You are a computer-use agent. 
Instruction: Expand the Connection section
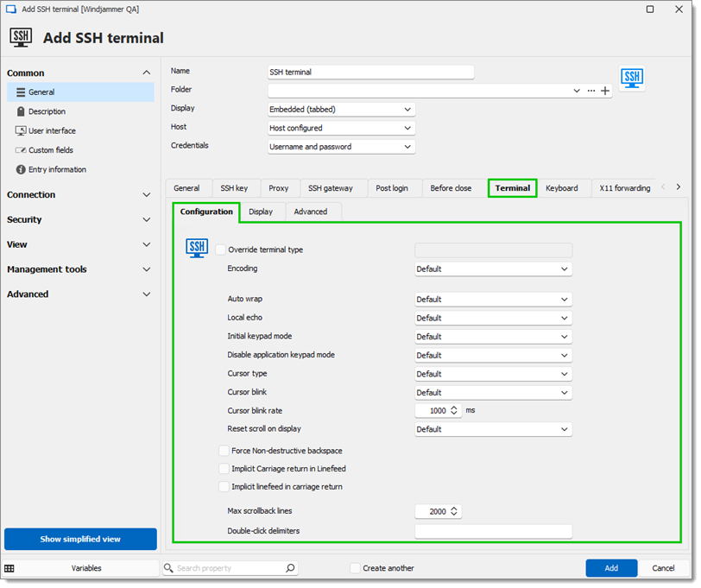[79, 196]
